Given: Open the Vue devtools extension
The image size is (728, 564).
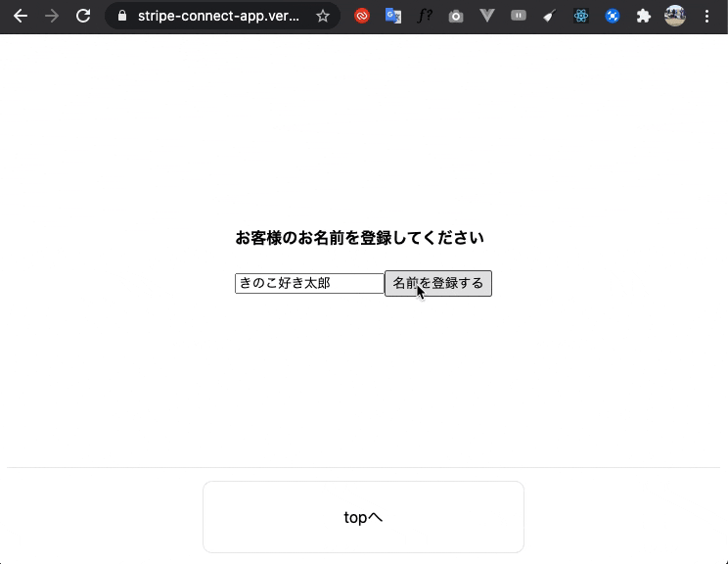Looking at the screenshot, I should pos(487,17).
